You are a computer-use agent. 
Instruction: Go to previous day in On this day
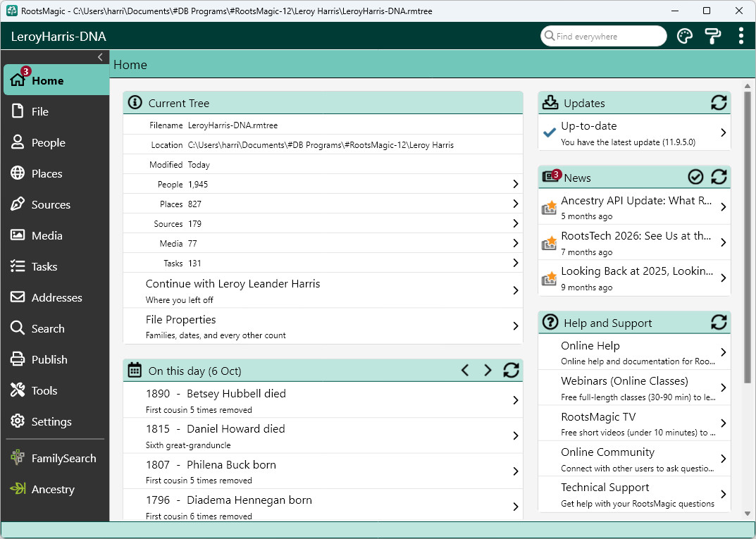click(465, 371)
